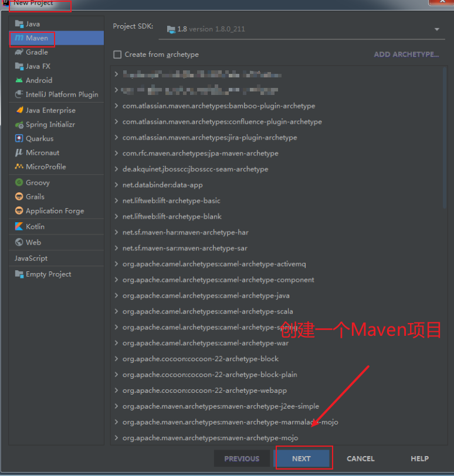The width and height of the screenshot is (454, 476).
Task: Click ADD ARCHETYPE link
Action: pos(406,55)
